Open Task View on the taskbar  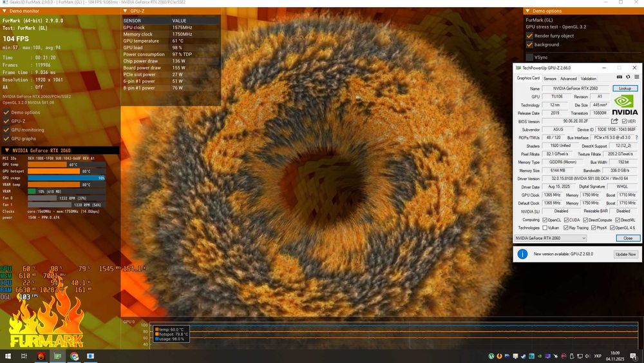click(24, 356)
